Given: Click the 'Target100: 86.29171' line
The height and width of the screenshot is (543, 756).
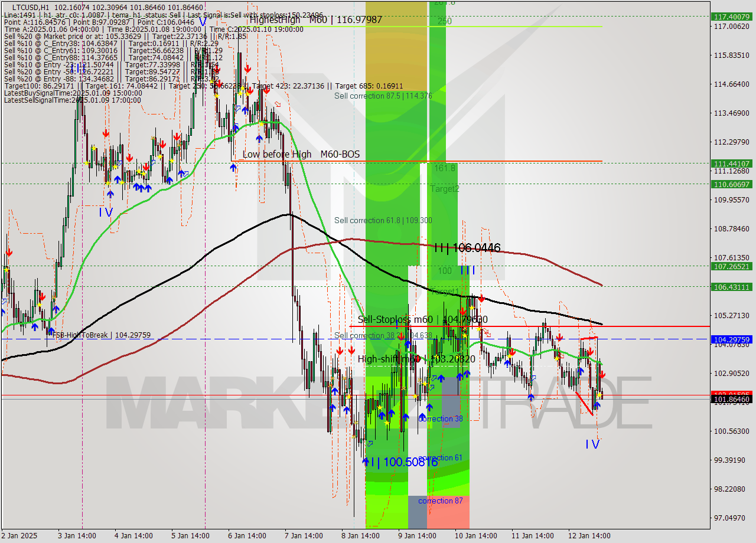Looking at the screenshot, I should pos(203,86).
